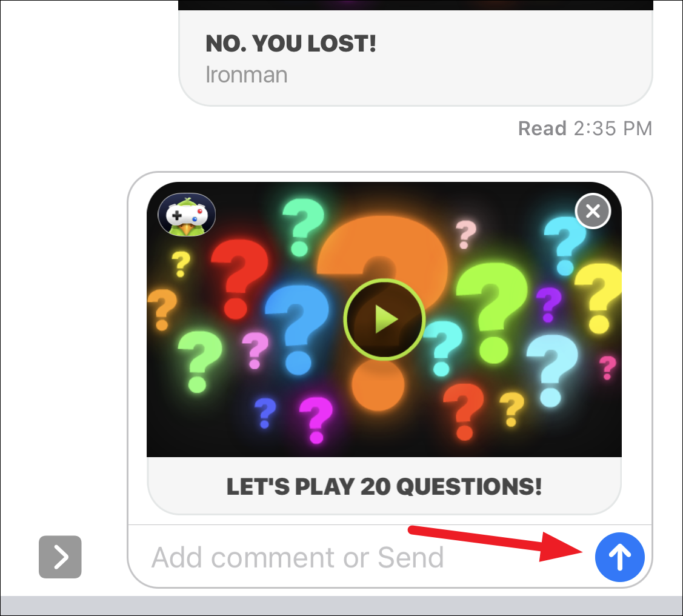Image resolution: width=683 pixels, height=616 pixels.
Task: Send the message with the blue arrow button
Action: 619,557
